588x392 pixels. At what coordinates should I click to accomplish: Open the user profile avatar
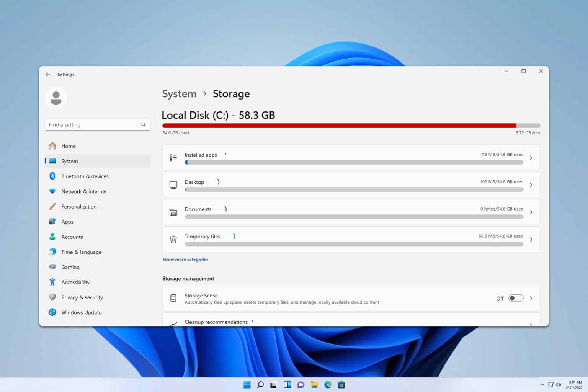(56, 98)
